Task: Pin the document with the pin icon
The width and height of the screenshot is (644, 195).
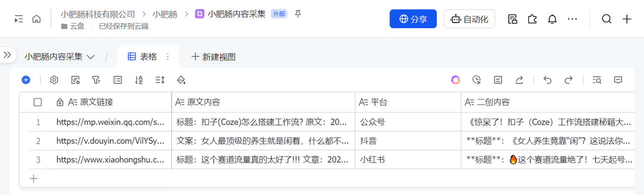Action: pos(298,14)
